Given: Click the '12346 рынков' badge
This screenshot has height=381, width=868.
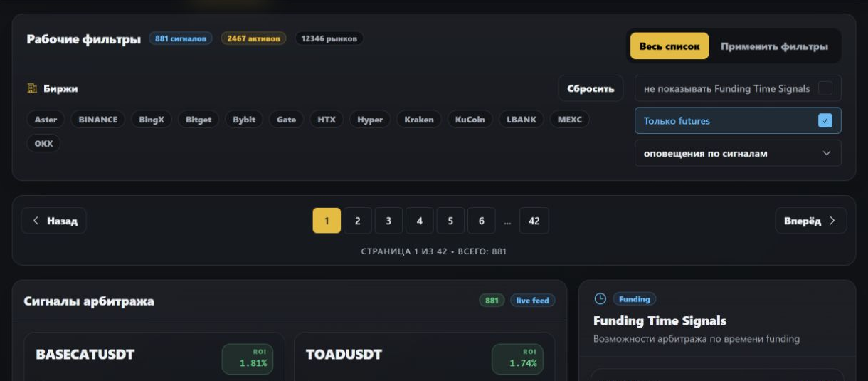Looking at the screenshot, I should pos(329,38).
